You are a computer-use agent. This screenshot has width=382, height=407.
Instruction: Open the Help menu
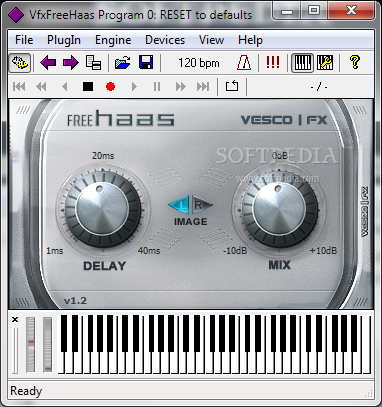pos(250,40)
